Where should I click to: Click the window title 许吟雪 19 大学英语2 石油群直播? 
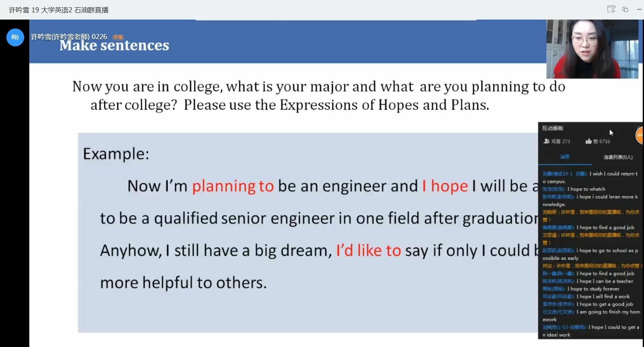coord(59,10)
